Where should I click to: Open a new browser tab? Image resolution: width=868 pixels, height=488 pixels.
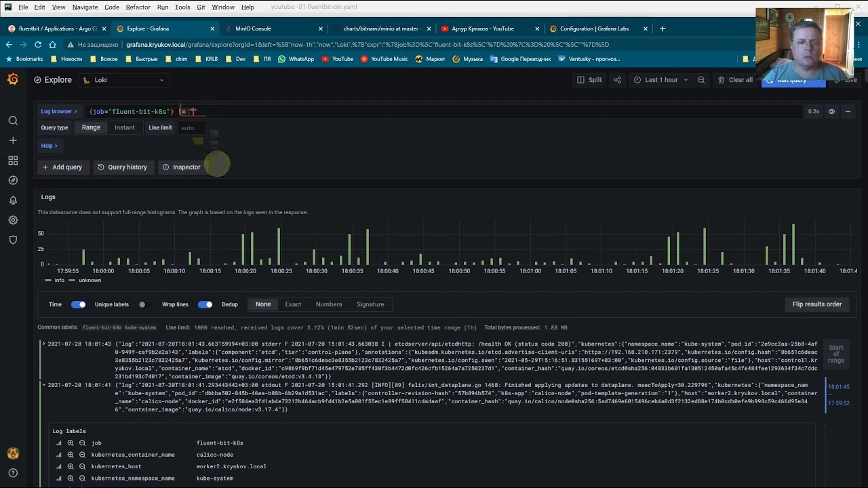coord(663,28)
